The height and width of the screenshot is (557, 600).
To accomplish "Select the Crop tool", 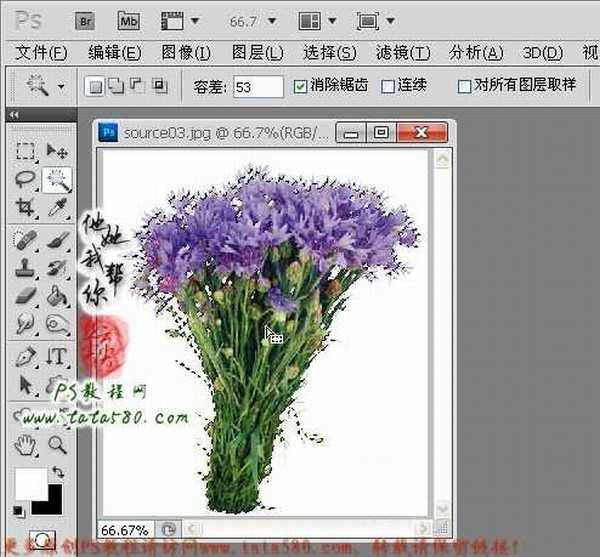I will [25, 208].
